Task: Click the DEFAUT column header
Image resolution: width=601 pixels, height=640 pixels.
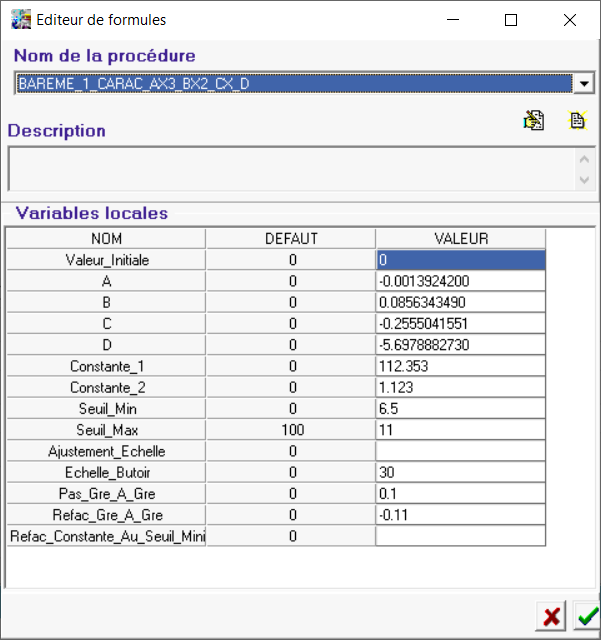Action: coord(291,239)
